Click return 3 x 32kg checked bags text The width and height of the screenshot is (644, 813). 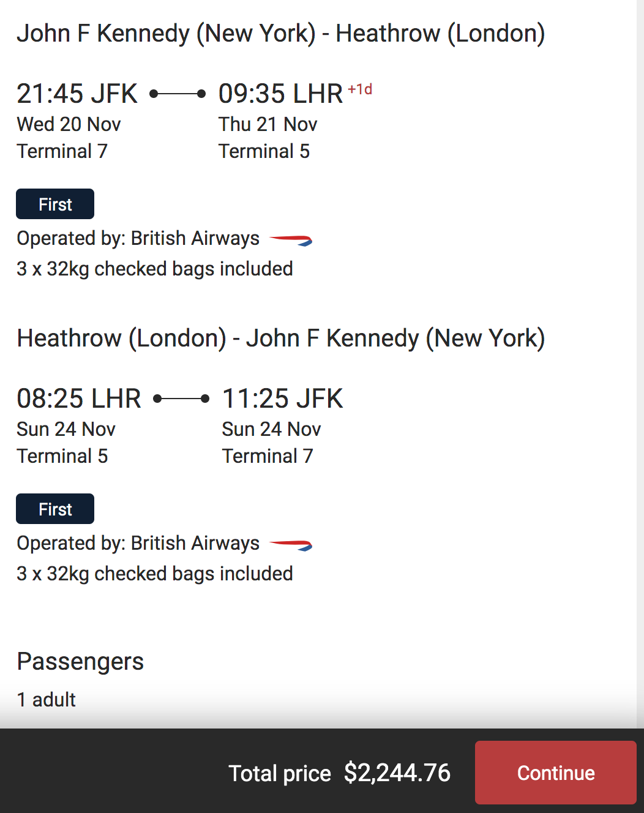pos(155,574)
